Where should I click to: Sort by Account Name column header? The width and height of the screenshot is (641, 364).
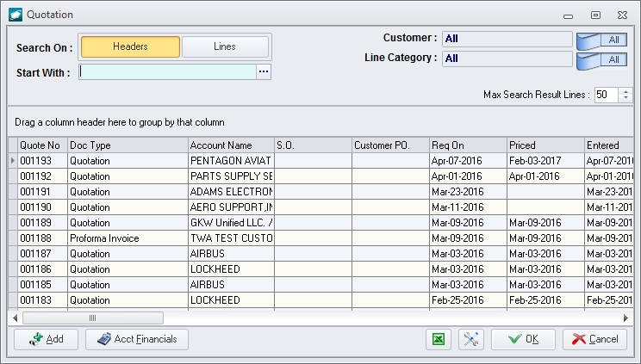(x=231, y=145)
